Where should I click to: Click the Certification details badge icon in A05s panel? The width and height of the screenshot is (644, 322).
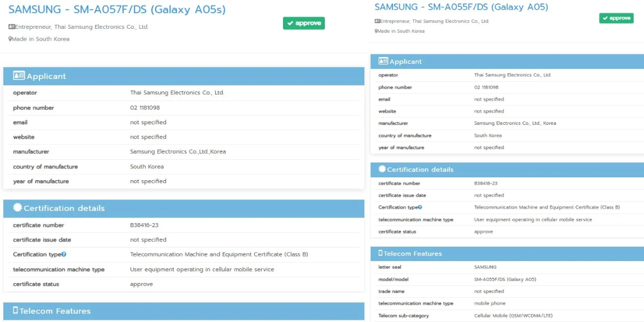[18, 207]
